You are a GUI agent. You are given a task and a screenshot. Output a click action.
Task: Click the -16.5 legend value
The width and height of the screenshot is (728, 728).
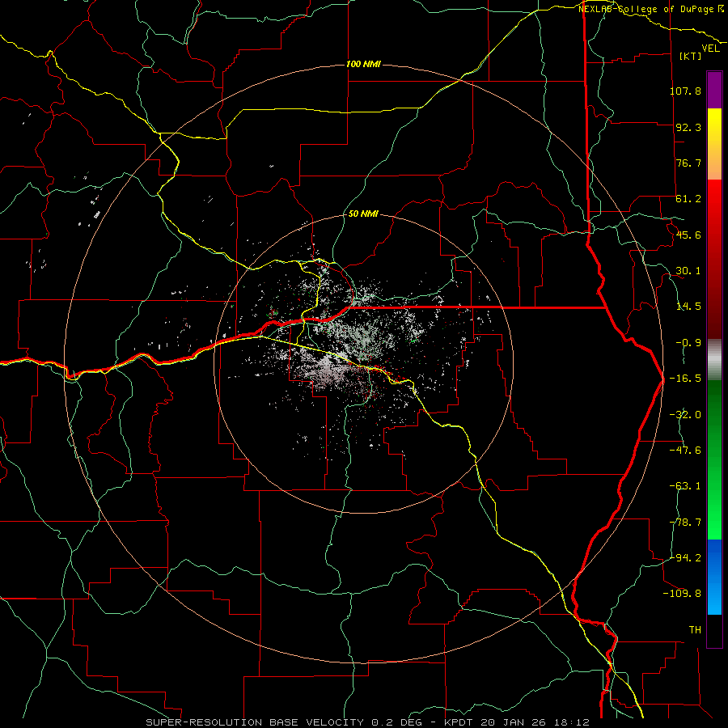pos(685,379)
